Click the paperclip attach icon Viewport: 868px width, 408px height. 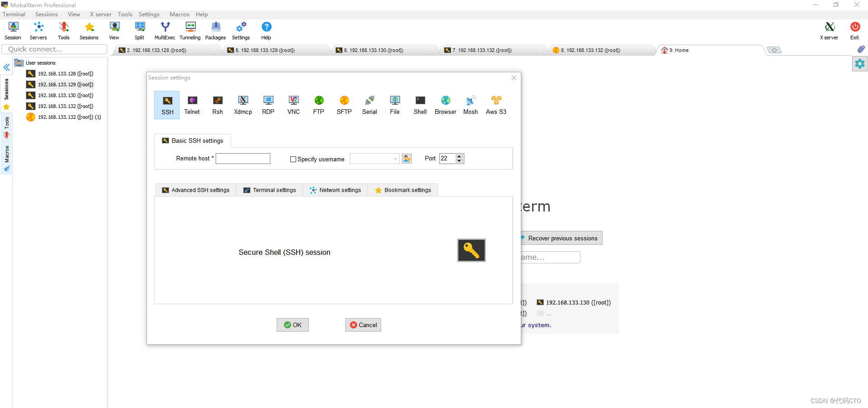[861, 49]
